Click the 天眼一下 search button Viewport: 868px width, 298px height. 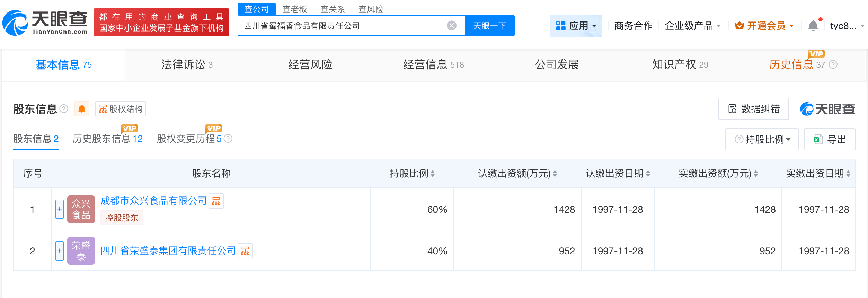[x=489, y=26]
